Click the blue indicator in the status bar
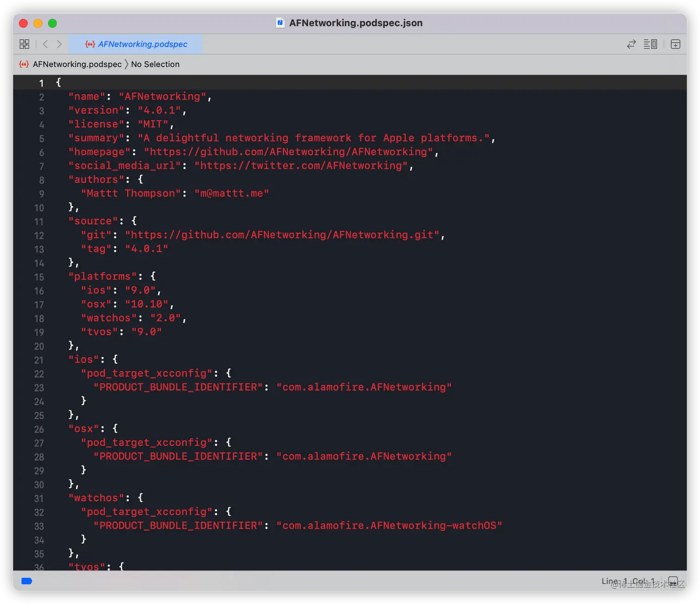 pos(27,581)
